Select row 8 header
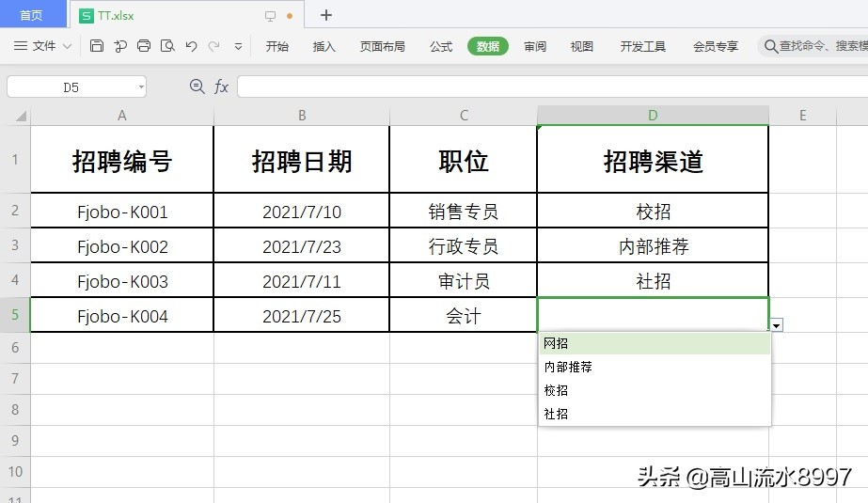The height and width of the screenshot is (503, 868). coord(15,410)
